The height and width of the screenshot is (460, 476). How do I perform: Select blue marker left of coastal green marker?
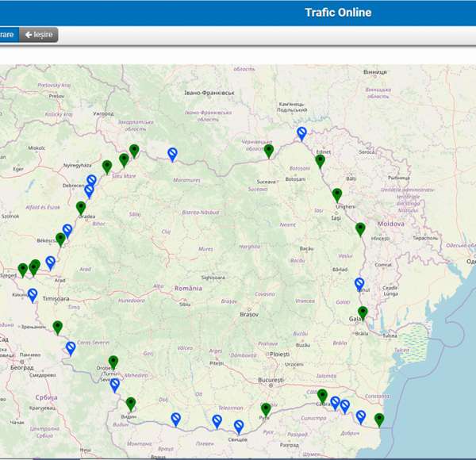(x=361, y=417)
